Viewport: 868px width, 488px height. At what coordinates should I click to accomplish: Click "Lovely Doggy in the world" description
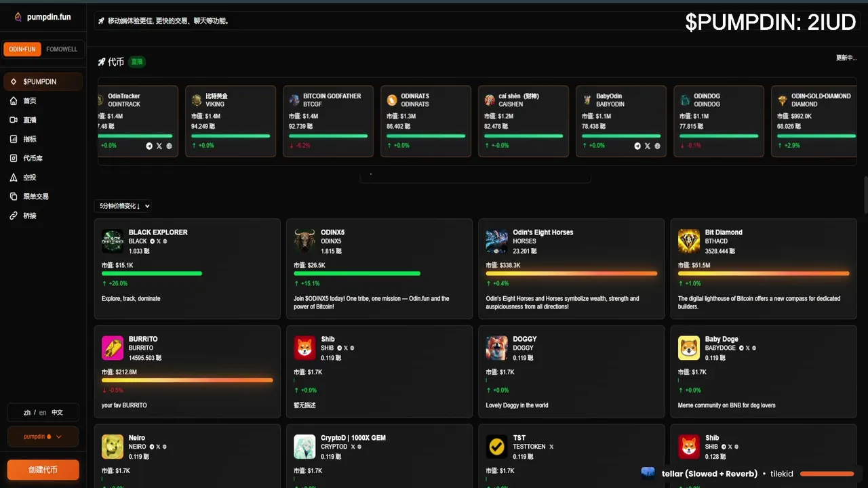[x=517, y=405]
